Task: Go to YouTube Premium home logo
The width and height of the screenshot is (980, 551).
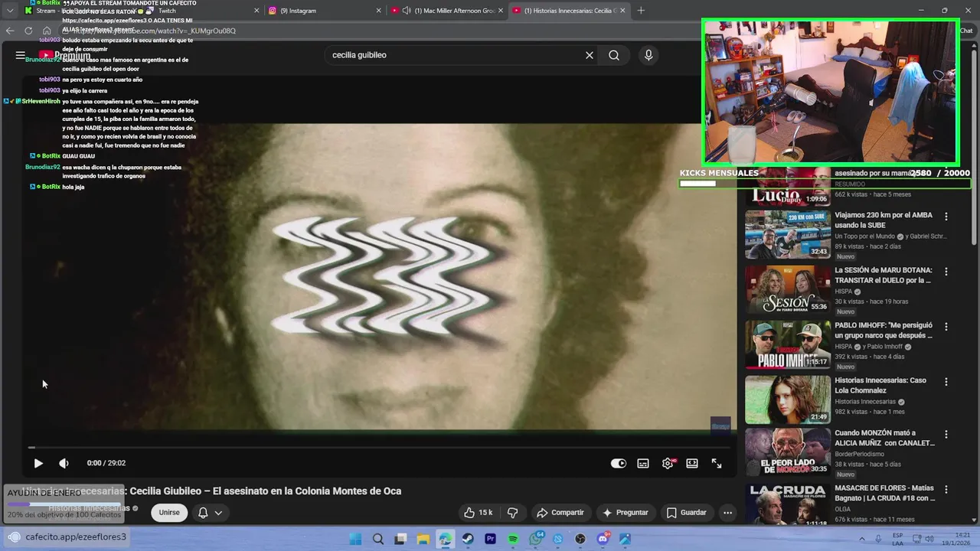Action: pos(64,55)
